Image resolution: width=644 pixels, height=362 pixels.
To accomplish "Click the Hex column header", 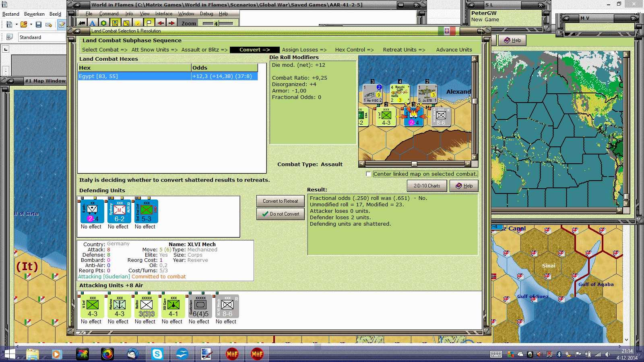I will pyautogui.click(x=134, y=68).
